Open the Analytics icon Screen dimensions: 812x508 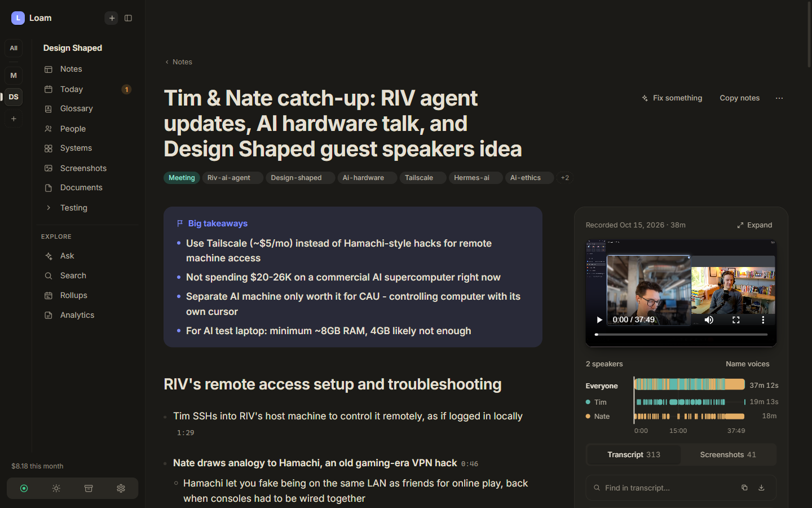click(48, 316)
